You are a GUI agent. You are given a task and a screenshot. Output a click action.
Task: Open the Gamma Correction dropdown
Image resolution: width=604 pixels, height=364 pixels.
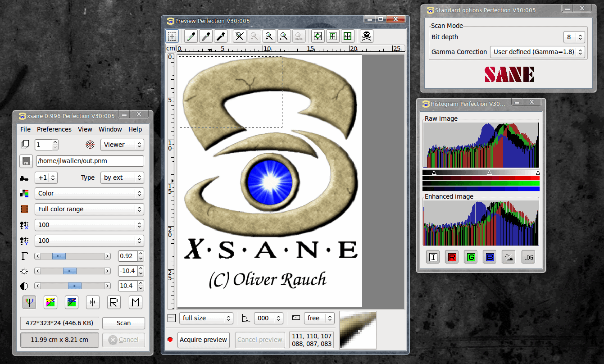pos(537,52)
